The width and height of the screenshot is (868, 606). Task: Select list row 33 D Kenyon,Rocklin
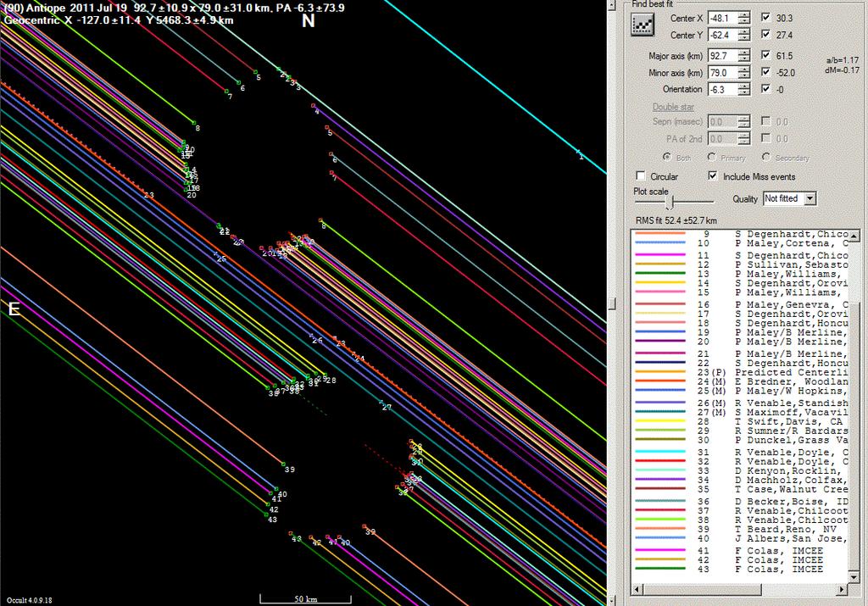(x=739, y=471)
